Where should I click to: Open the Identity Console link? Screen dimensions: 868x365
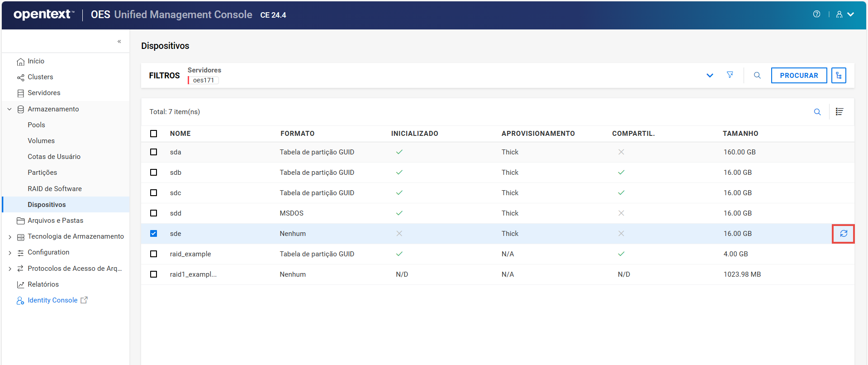[x=52, y=300]
